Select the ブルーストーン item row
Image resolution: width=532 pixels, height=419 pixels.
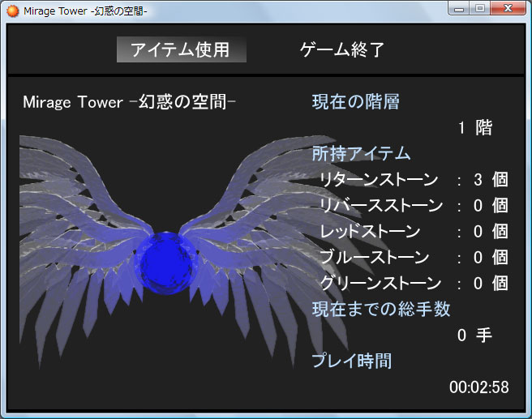click(x=414, y=257)
